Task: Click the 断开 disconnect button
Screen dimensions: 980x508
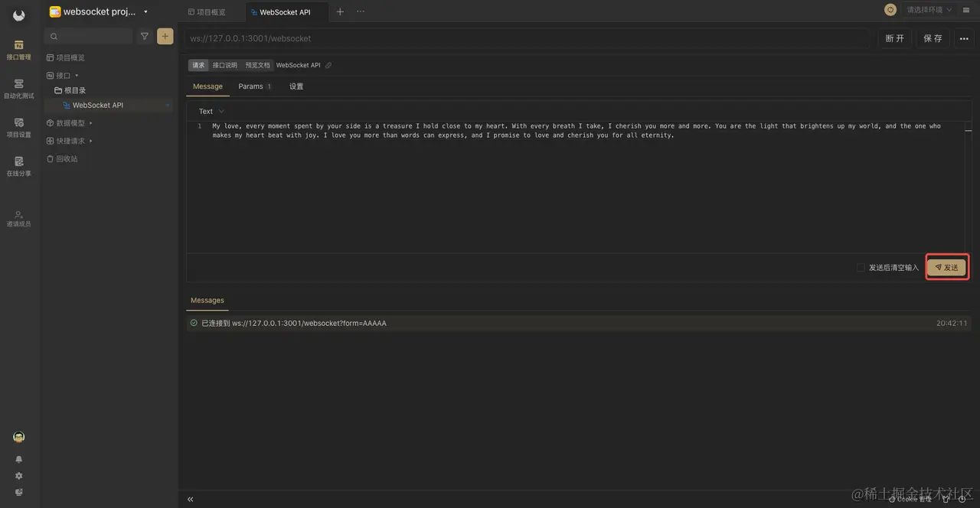Action: click(895, 37)
